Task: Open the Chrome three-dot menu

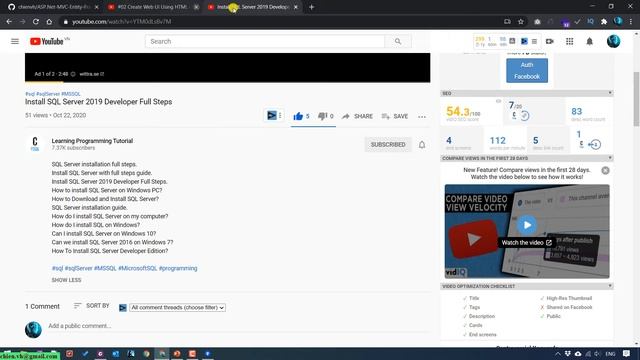Action: tap(631, 22)
